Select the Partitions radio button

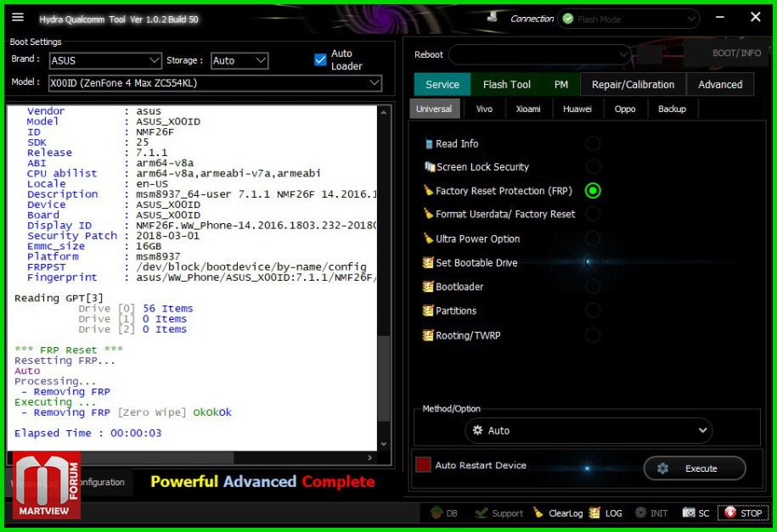[593, 311]
